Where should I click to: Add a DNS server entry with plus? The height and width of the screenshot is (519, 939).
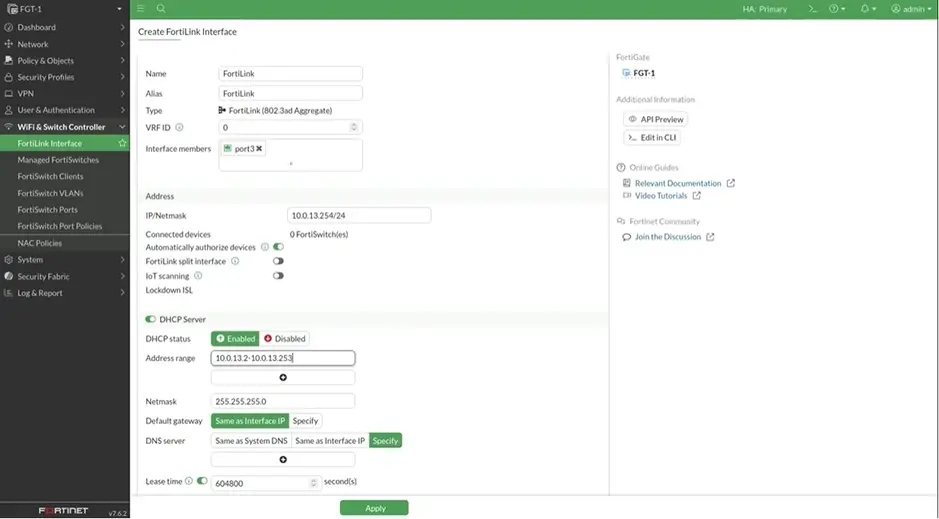pos(283,460)
